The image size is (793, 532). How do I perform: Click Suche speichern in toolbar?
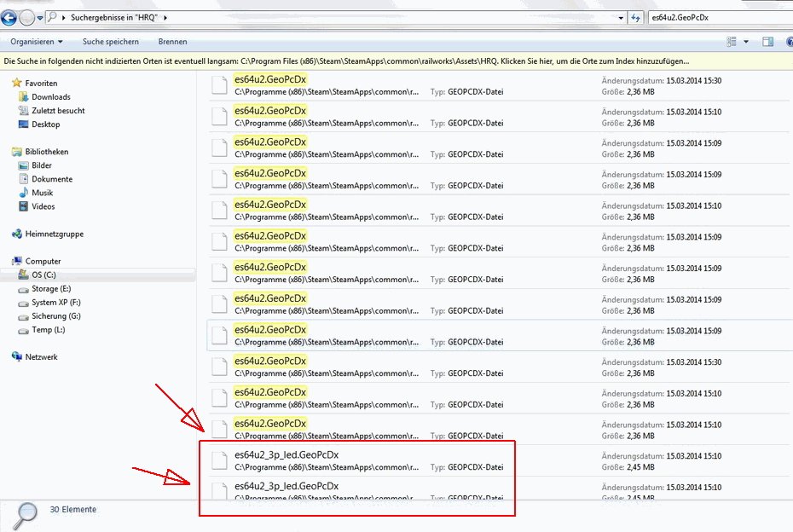pyautogui.click(x=111, y=42)
